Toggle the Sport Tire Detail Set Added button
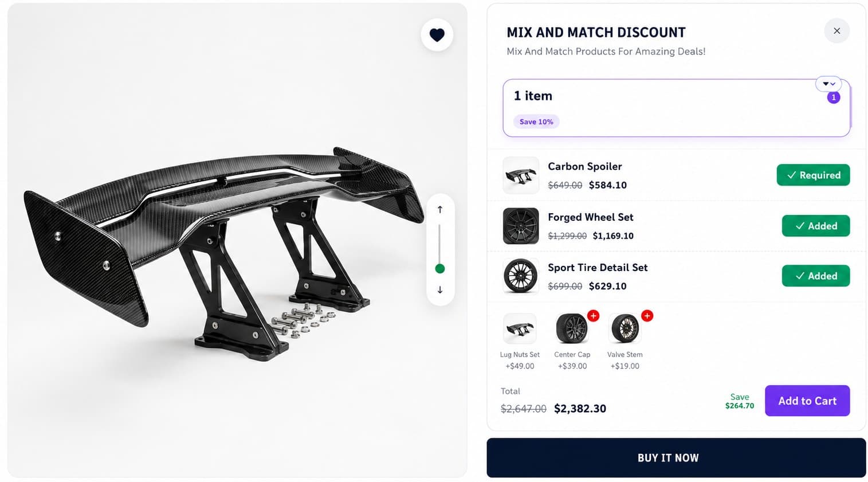 coord(816,276)
